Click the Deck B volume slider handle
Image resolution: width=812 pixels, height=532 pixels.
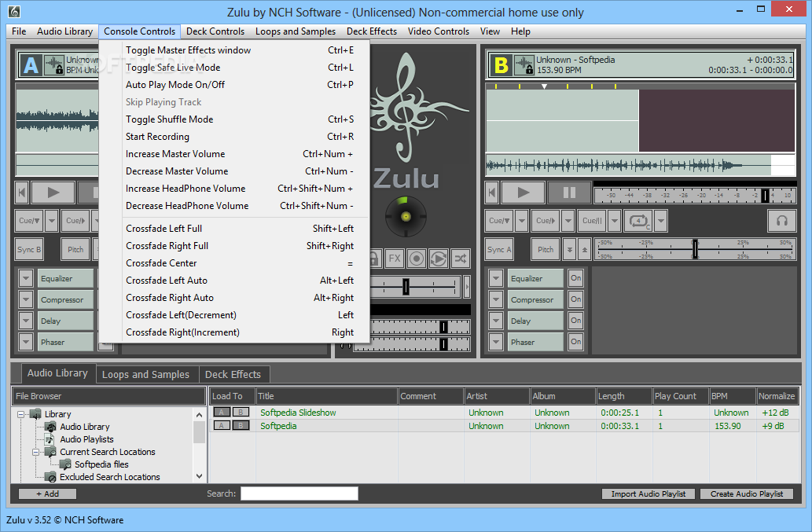[765, 196]
